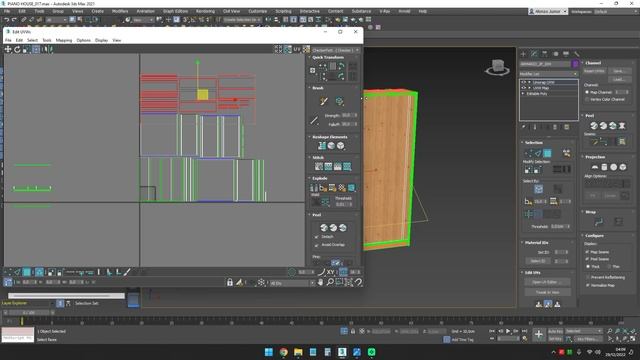Click Planar Map projection icon

click(x=595, y=167)
